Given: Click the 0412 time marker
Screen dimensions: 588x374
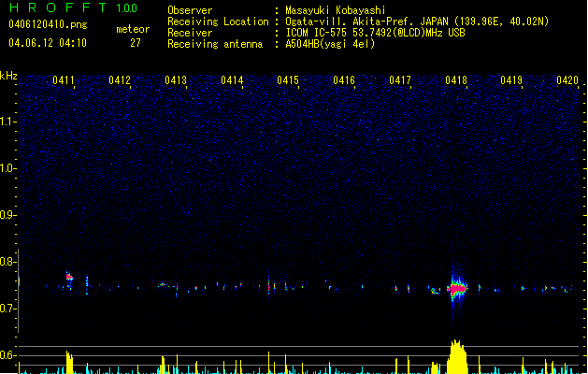Looking at the screenshot, I should tap(120, 80).
